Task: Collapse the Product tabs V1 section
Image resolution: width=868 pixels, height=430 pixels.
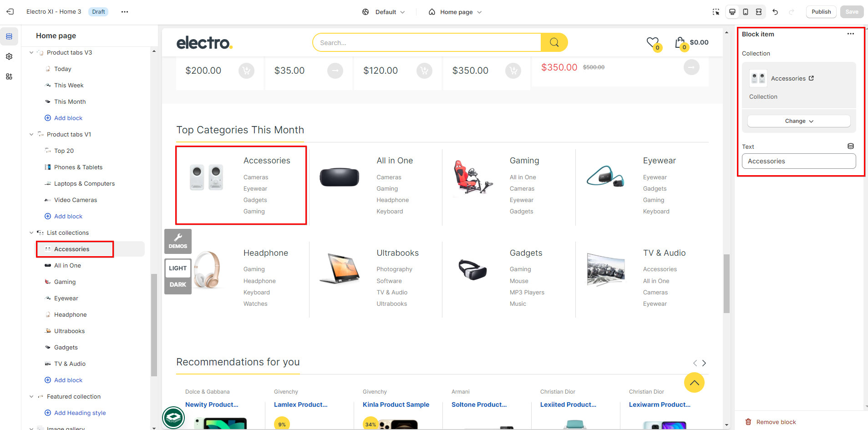Action: (x=31, y=134)
